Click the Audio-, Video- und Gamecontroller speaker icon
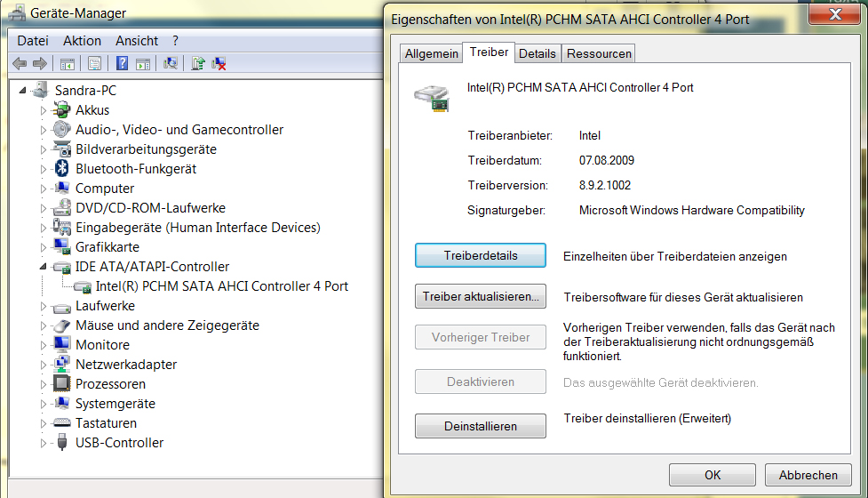 61,130
